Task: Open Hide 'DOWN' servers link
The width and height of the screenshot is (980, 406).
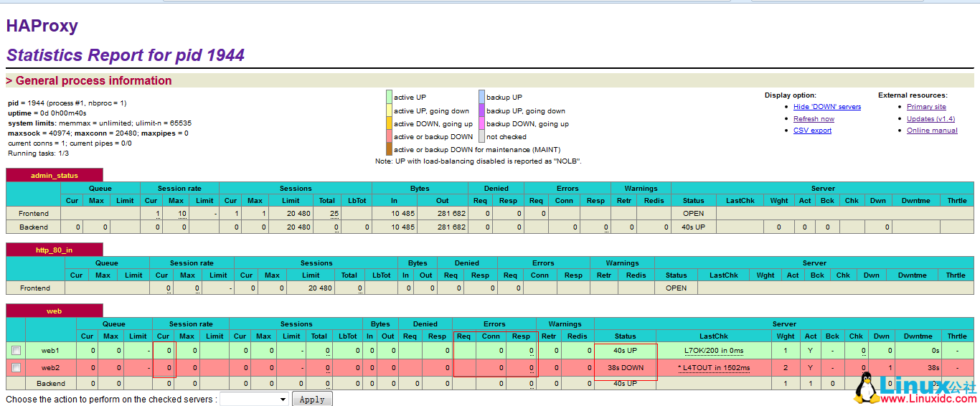Action: 827,107
